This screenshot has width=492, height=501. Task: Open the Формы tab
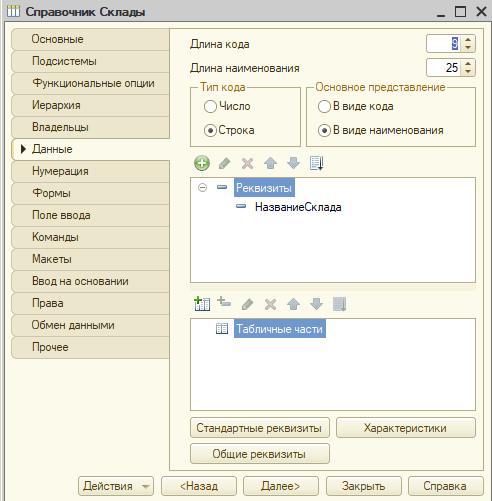click(x=90, y=193)
